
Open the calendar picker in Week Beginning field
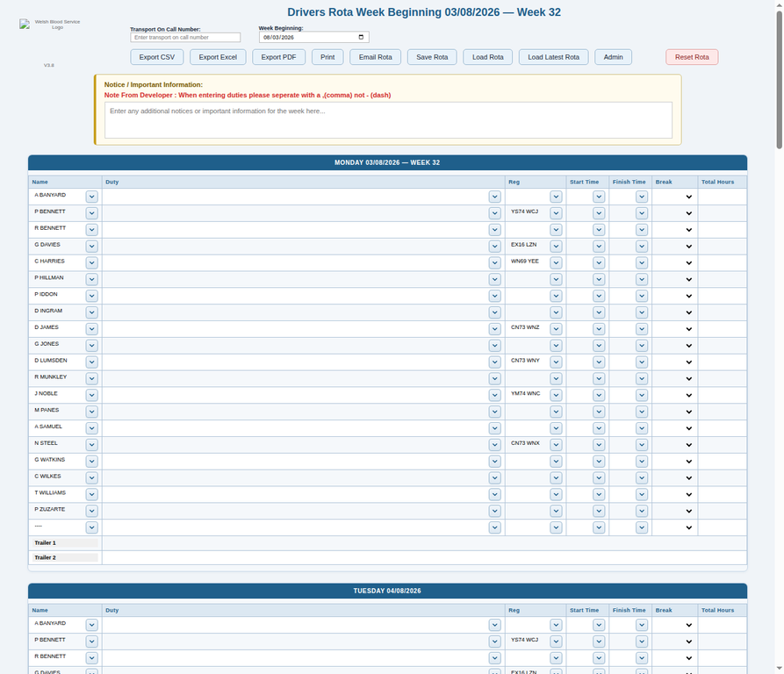click(x=361, y=37)
